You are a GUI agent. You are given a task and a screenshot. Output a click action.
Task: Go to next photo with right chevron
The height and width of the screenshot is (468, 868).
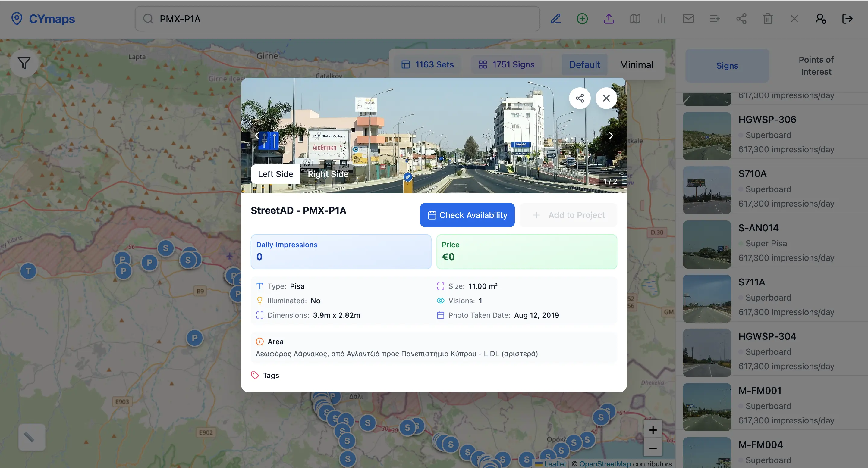point(611,136)
